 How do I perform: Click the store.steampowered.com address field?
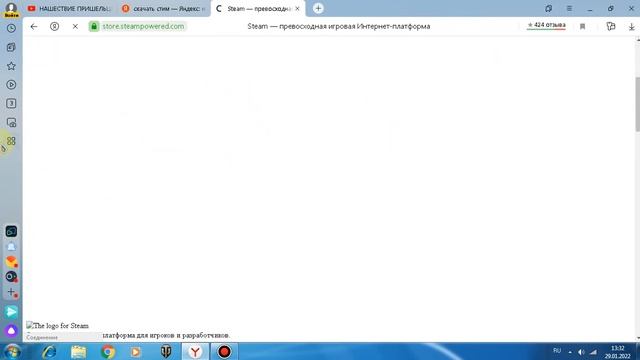[x=143, y=27]
